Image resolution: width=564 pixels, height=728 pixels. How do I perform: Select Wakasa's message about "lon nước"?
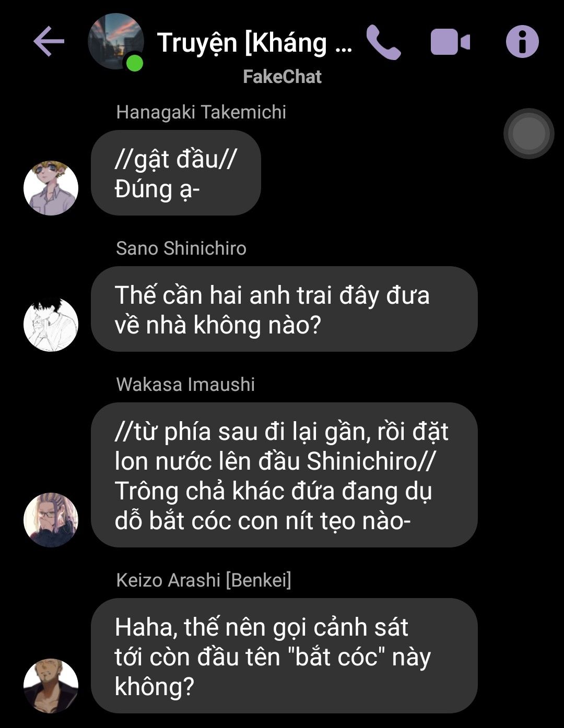pos(284,475)
